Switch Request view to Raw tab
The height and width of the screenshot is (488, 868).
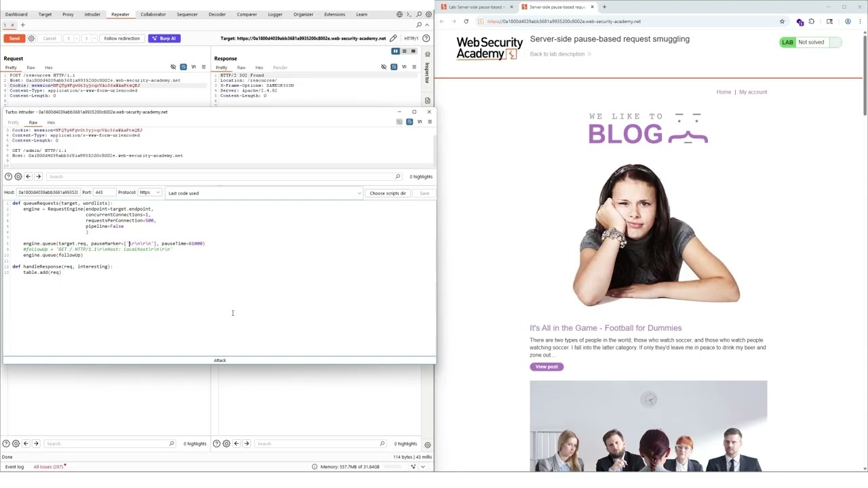(x=31, y=68)
